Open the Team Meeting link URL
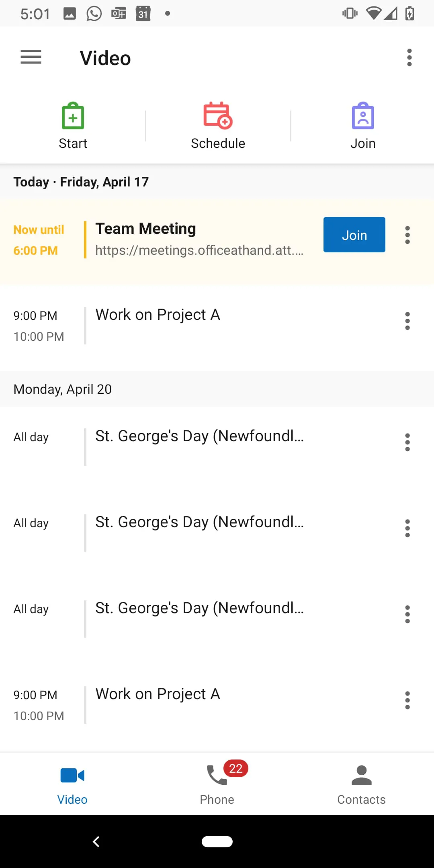 (199, 250)
